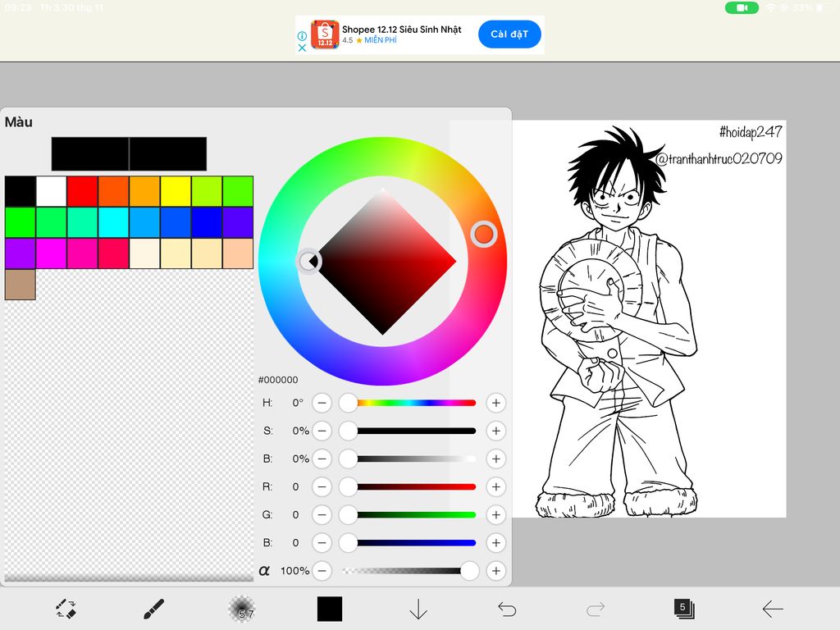The height and width of the screenshot is (630, 840).
Task: Open the ad info icon
Action: click(302, 36)
